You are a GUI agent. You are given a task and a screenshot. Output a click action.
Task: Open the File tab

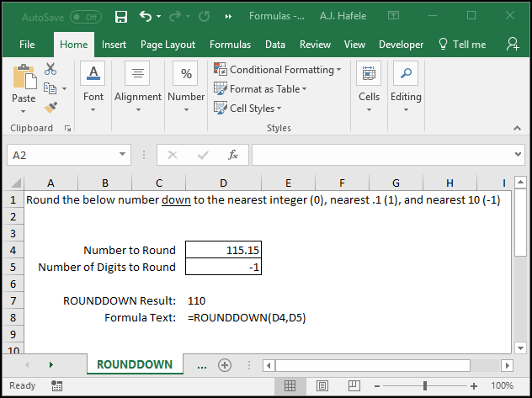27,45
